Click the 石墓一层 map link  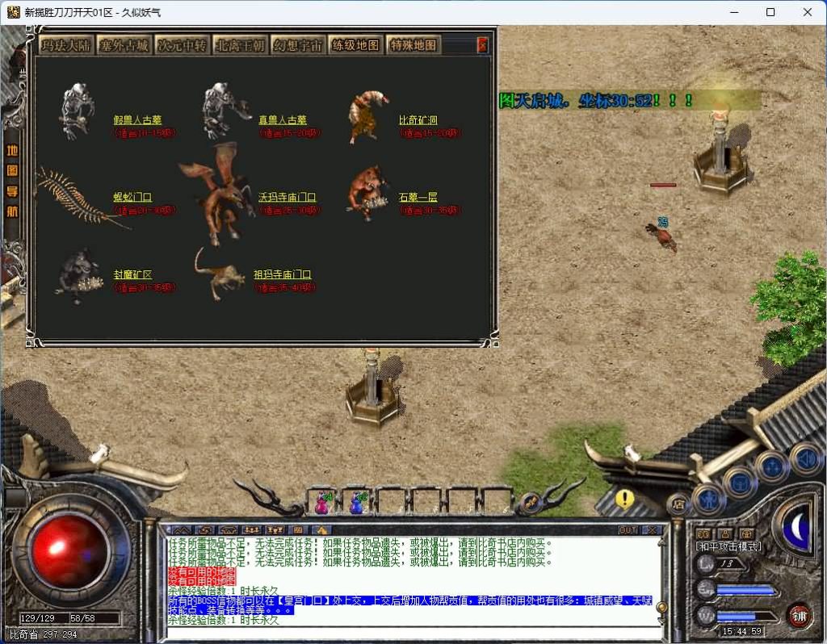tap(418, 197)
